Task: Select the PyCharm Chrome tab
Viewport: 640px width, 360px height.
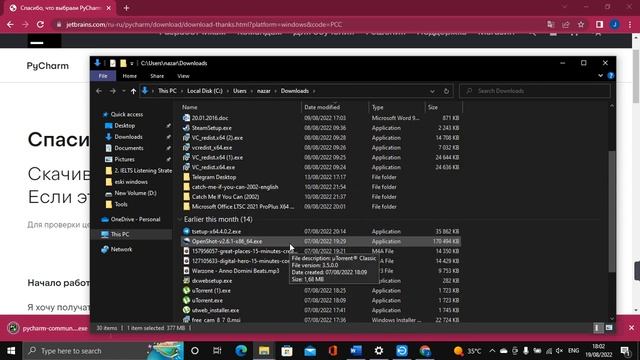Action: (60, 8)
